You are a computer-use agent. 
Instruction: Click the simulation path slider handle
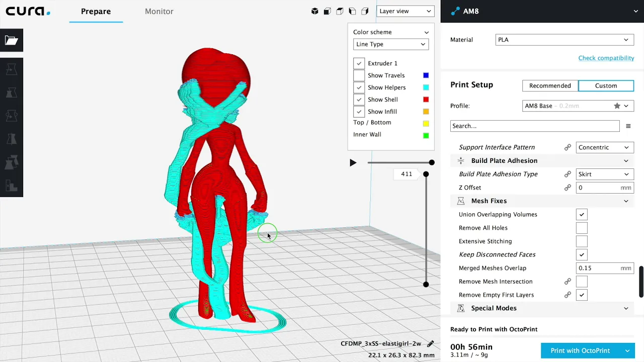tap(432, 162)
